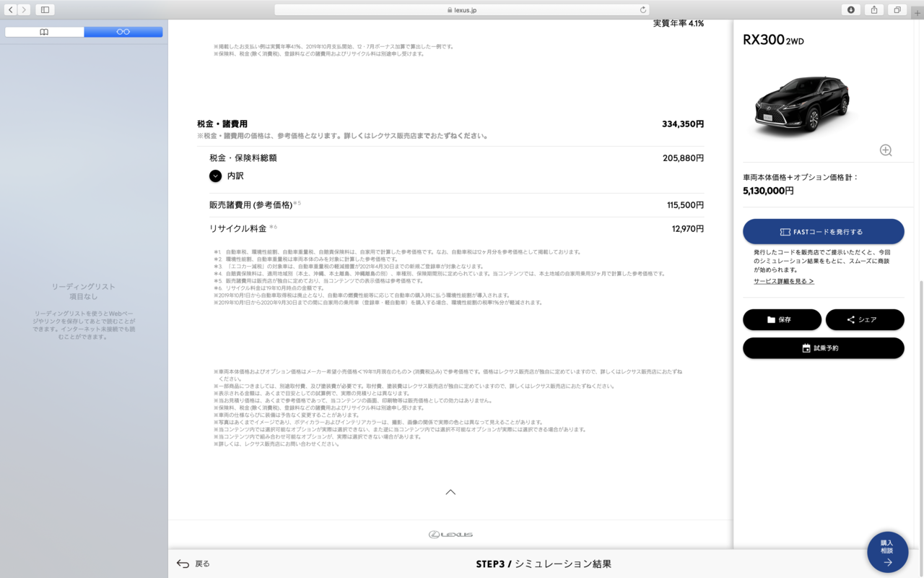924x578 pixels.
Task: Select リーディングリスト項目なし message
Action: [x=84, y=292]
